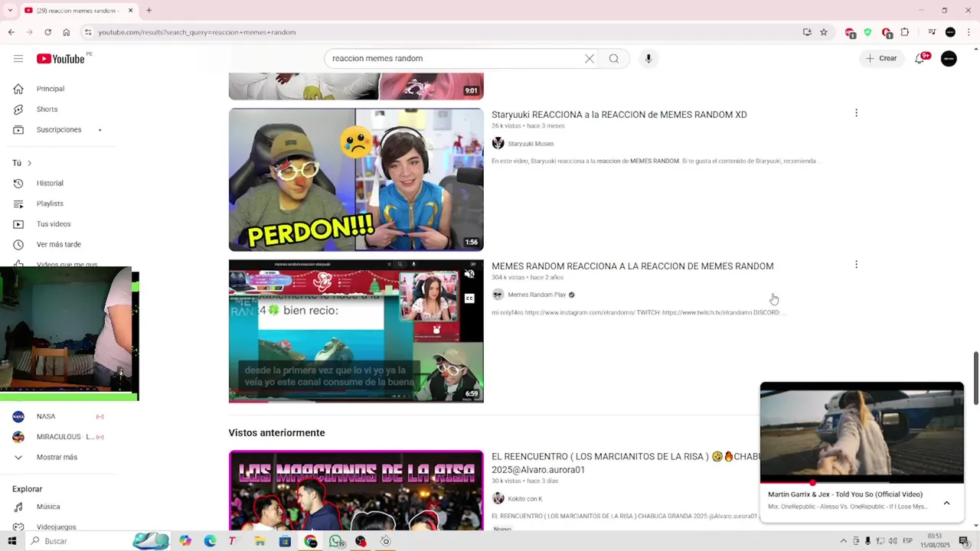Click the browser home icon
980x551 pixels.
click(67, 32)
